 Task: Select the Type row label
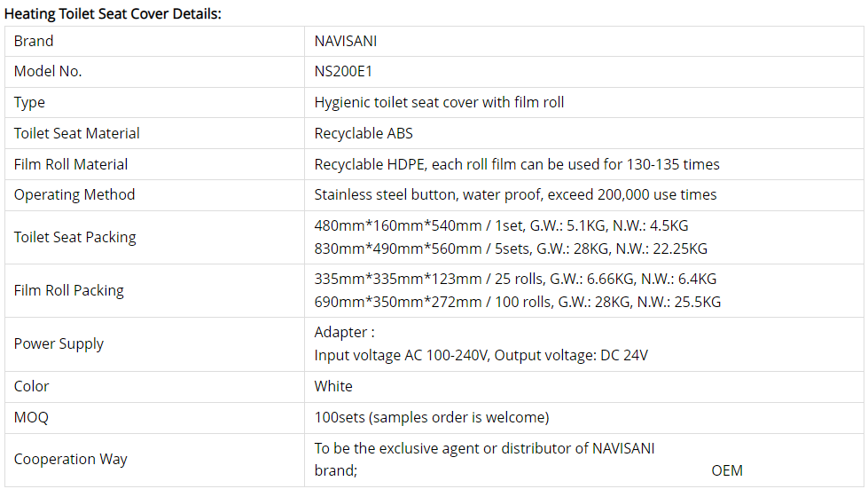point(29,102)
